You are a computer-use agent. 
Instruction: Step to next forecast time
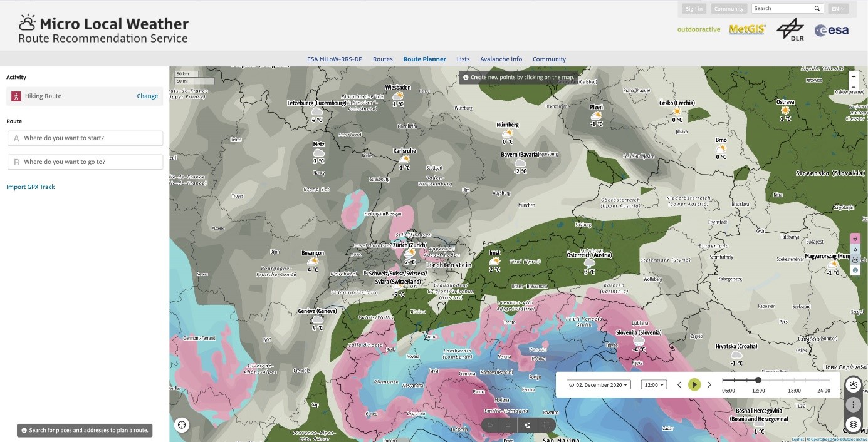tap(709, 384)
